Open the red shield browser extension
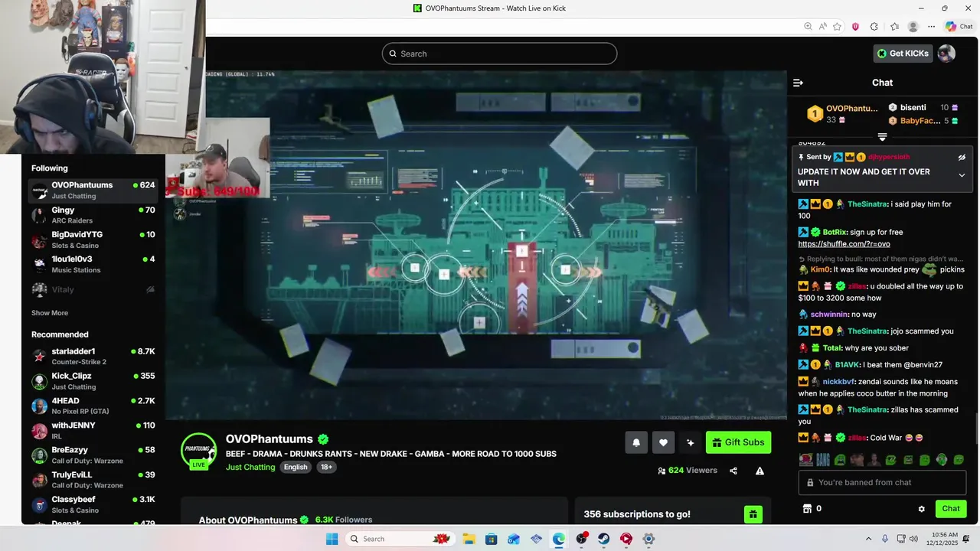The width and height of the screenshot is (980, 551). (855, 27)
